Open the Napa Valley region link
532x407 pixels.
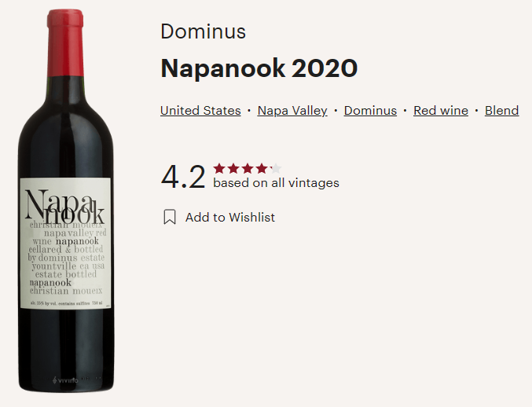[292, 111]
